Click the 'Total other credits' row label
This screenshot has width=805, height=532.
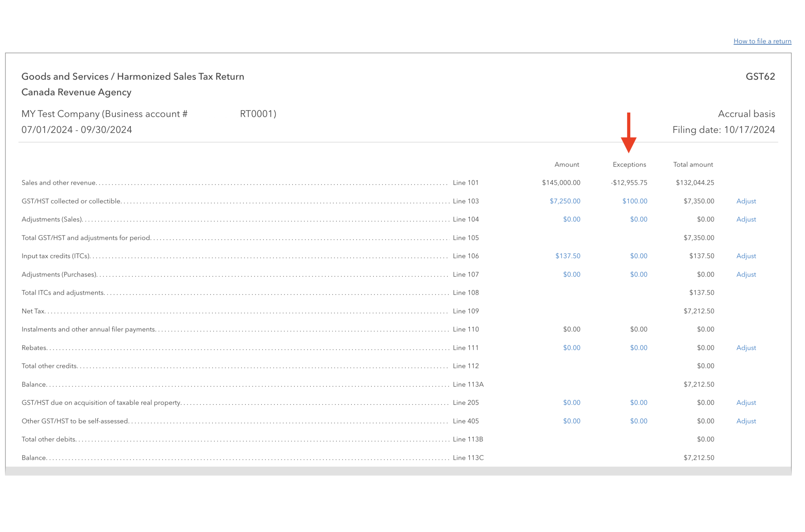click(x=49, y=366)
